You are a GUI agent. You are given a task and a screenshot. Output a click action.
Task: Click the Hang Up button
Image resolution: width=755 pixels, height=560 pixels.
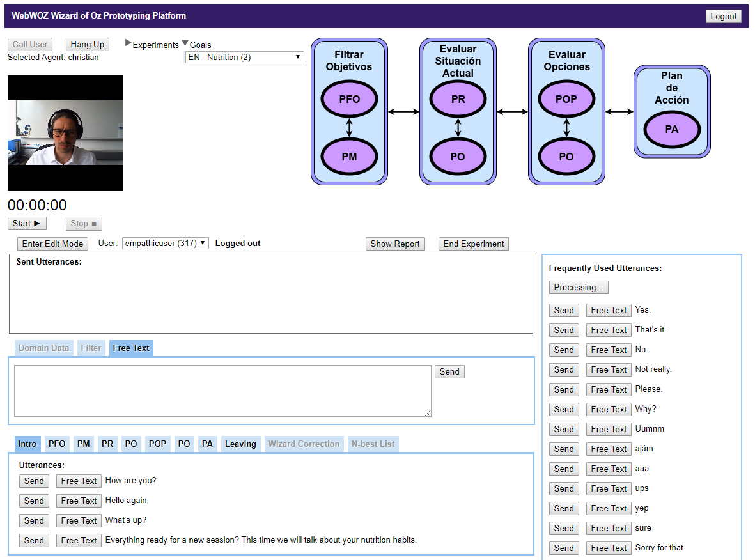pos(87,44)
